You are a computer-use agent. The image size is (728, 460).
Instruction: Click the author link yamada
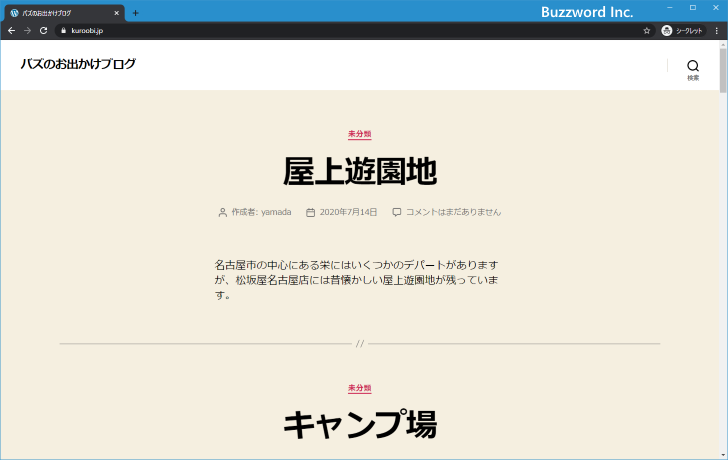(x=276, y=212)
